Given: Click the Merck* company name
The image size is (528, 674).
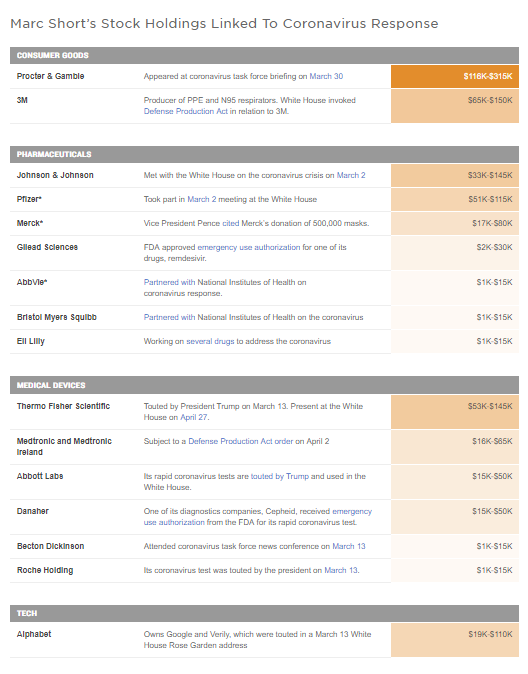Looking at the screenshot, I should tap(30, 223).
